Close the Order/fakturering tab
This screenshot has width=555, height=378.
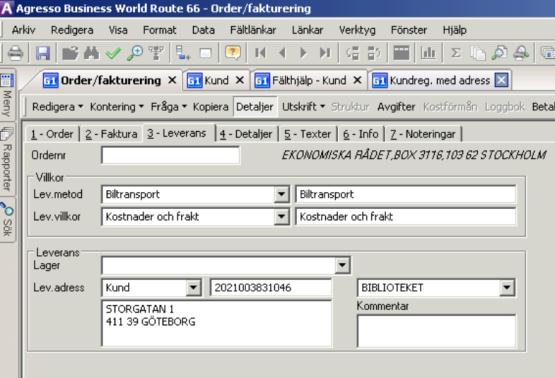coord(172,80)
